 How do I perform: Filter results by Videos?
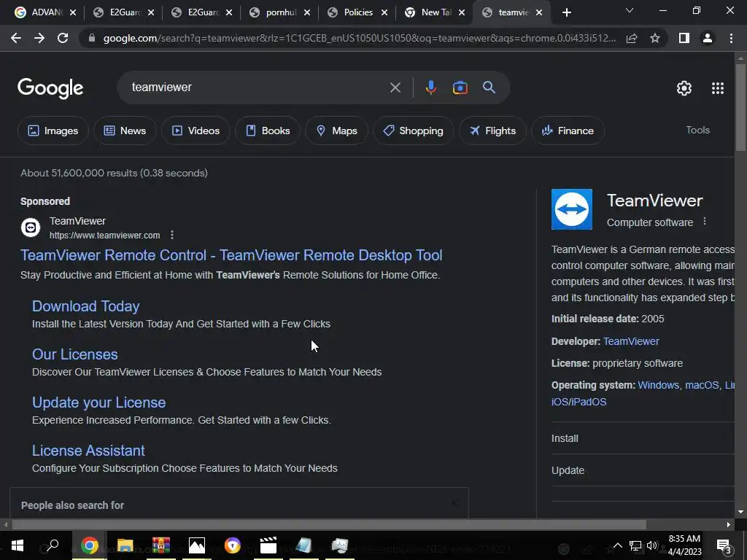coord(196,131)
